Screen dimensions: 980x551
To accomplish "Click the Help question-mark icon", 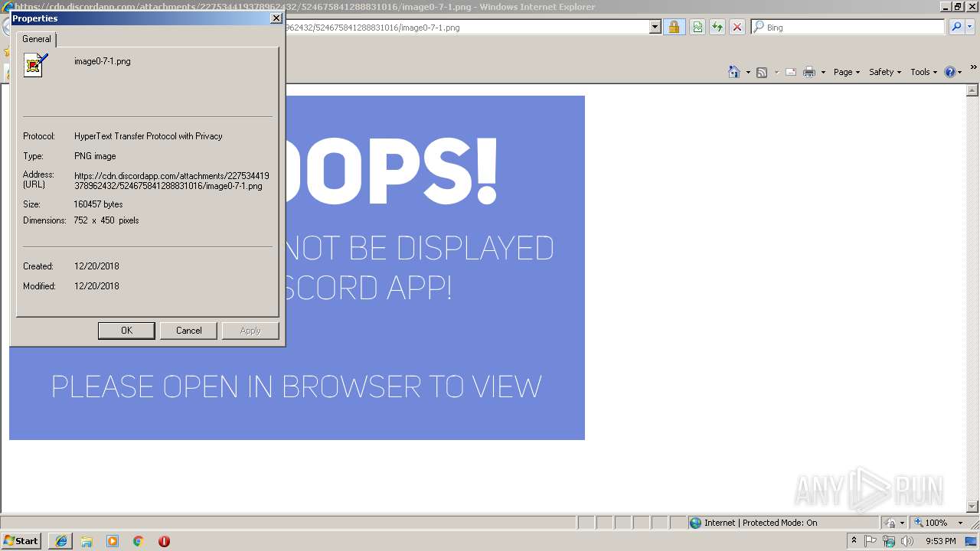I will click(x=950, y=72).
